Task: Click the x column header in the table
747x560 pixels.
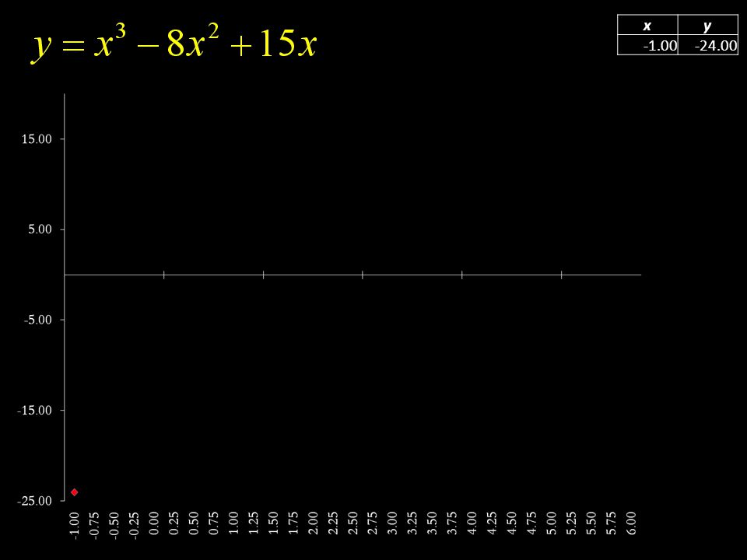Action: tap(647, 25)
